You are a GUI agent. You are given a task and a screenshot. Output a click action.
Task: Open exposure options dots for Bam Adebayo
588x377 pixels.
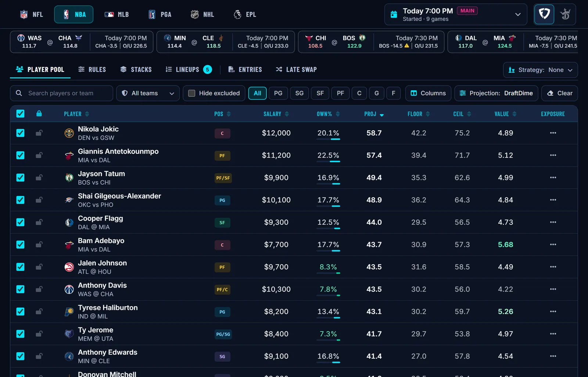click(x=553, y=244)
